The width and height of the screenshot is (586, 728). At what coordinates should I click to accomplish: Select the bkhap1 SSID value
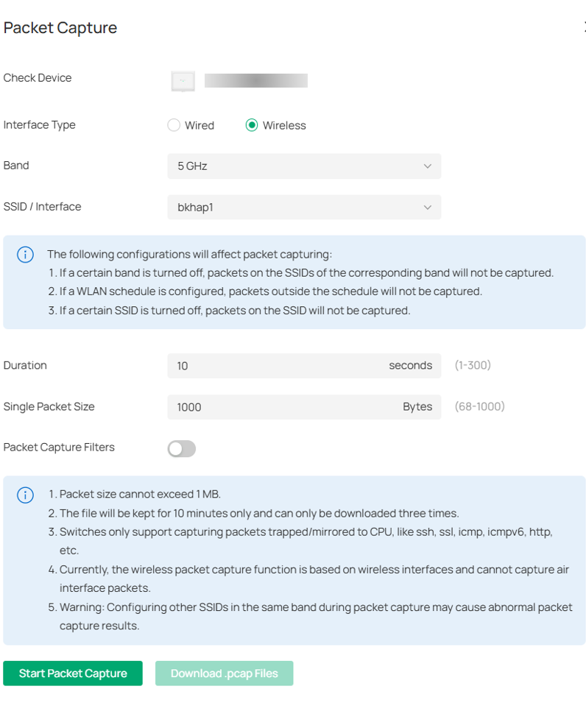(x=194, y=207)
